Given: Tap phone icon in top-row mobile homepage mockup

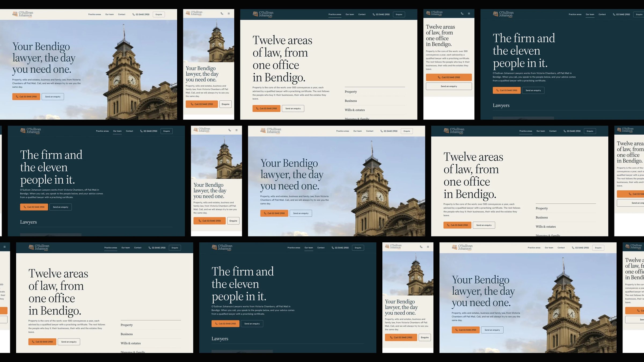Looking at the screenshot, I should [x=222, y=13].
